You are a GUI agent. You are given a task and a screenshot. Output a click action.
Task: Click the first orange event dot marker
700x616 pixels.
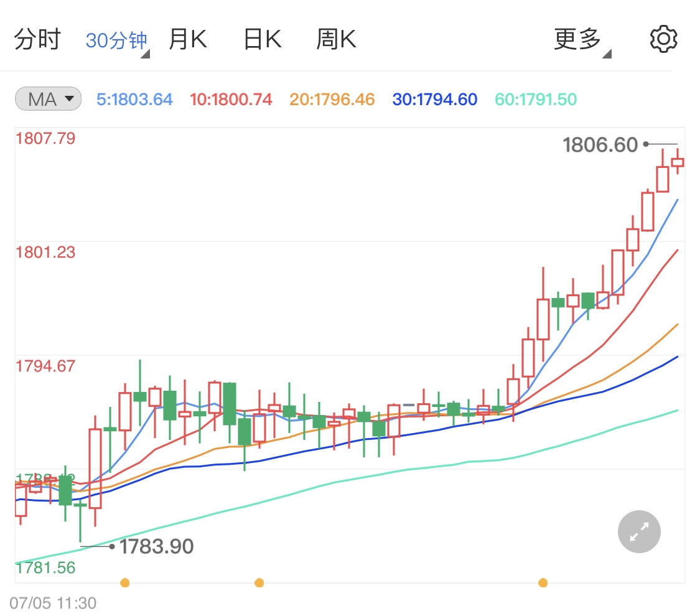[125, 582]
